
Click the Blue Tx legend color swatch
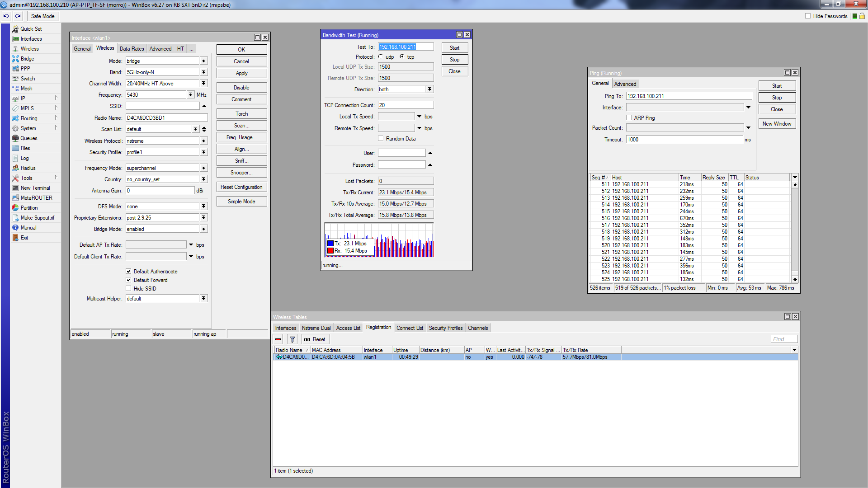330,244
